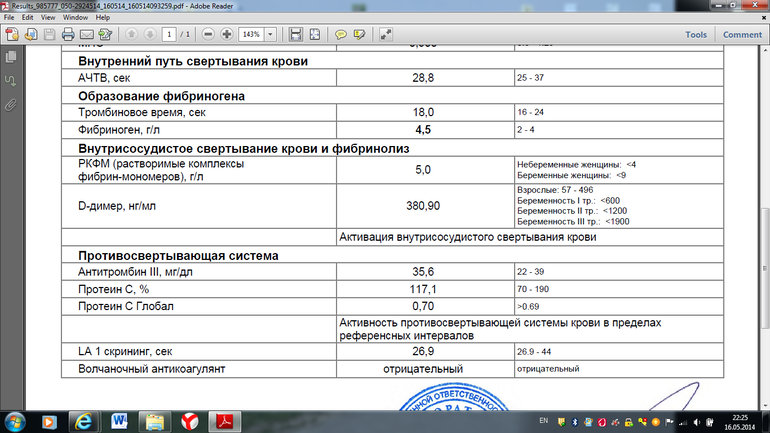Click the РКФМ value 5,0
770x433 pixels.
[423, 170]
